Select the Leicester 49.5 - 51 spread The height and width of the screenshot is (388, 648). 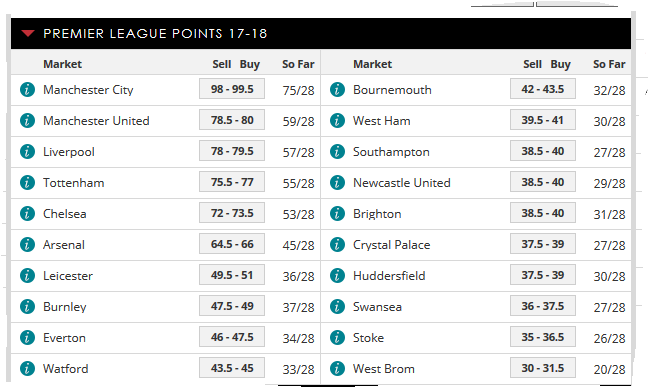pos(232,275)
